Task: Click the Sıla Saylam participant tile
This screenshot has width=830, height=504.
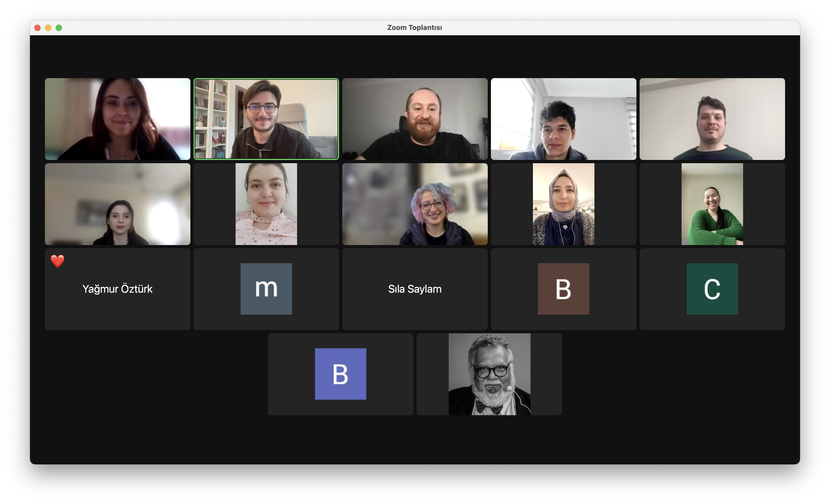Action: [x=415, y=289]
